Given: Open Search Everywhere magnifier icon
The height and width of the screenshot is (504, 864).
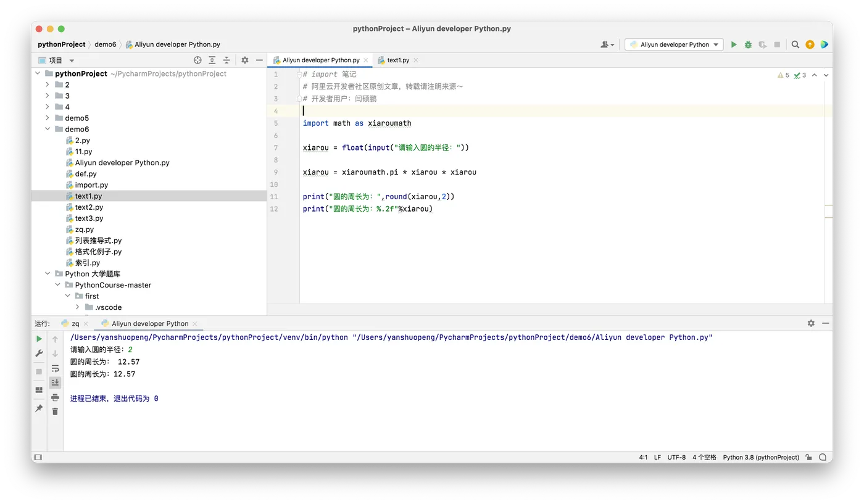Looking at the screenshot, I should [x=795, y=44].
